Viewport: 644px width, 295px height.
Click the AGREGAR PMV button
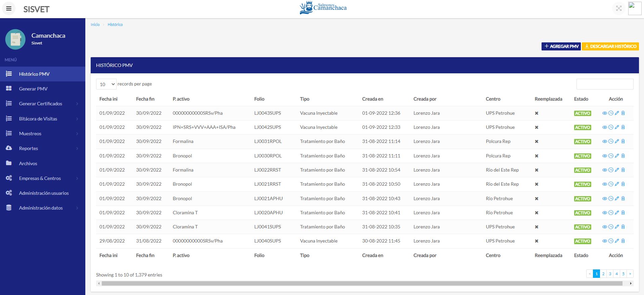561,46
